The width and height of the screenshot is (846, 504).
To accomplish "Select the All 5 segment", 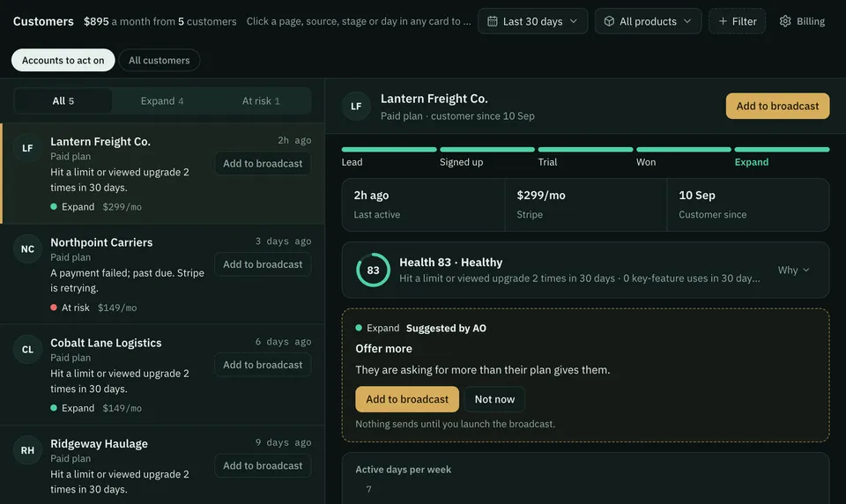I will (x=63, y=101).
